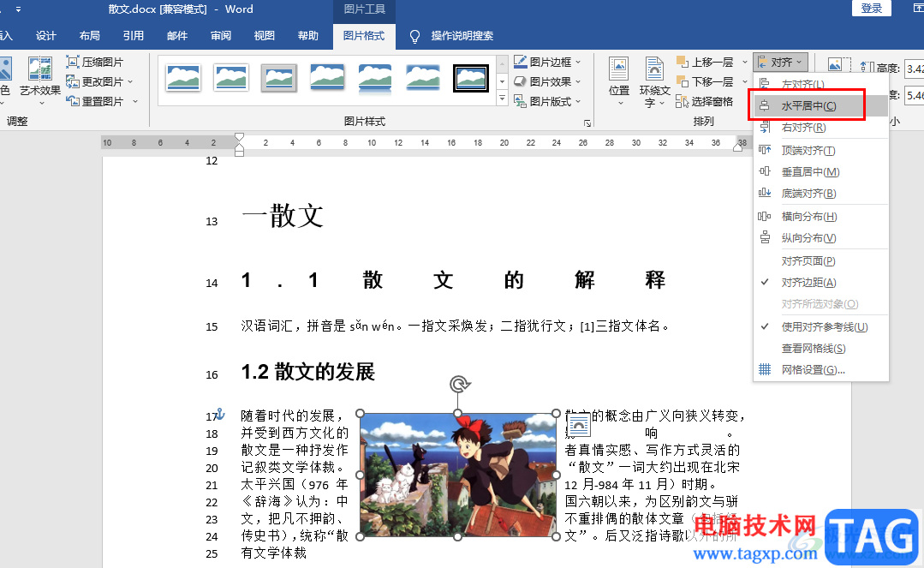This screenshot has width=924, height=568.
Task: Click the first-line indent marker on ruler
Action: (239, 138)
